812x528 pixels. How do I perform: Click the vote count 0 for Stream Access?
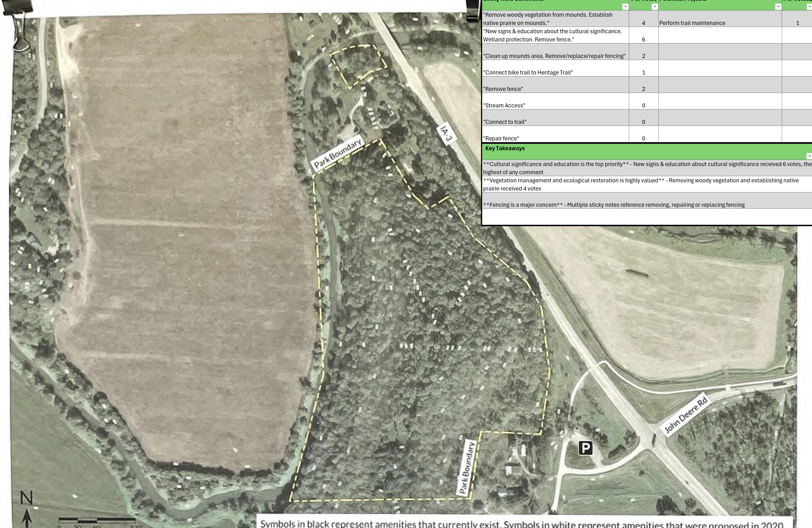click(644, 101)
